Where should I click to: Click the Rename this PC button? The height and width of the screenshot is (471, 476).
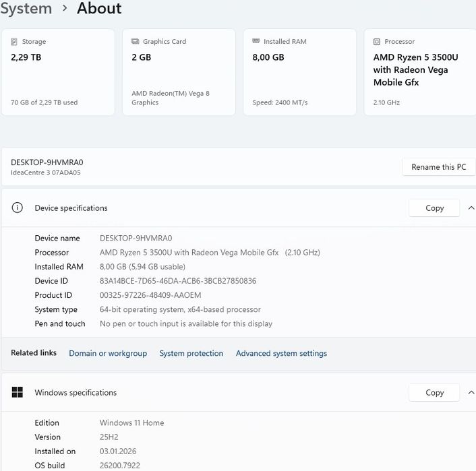439,167
